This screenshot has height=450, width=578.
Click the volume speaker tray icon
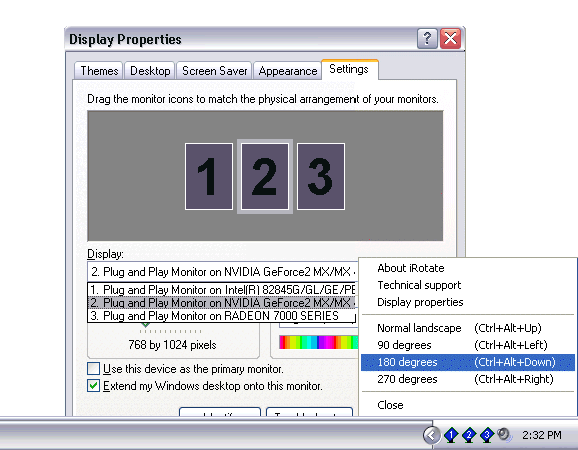pos(503,435)
